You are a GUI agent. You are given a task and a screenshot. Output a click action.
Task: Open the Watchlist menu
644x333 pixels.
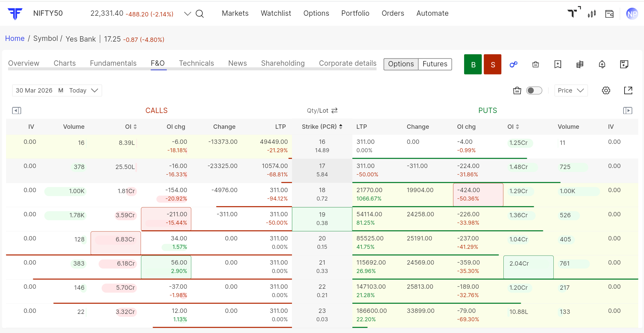276,13
